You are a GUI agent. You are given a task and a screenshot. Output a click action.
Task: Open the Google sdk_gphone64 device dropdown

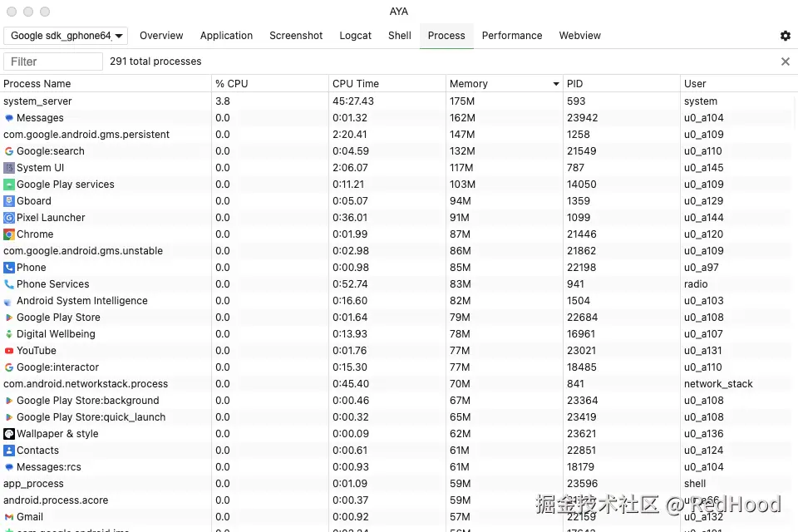(66, 36)
